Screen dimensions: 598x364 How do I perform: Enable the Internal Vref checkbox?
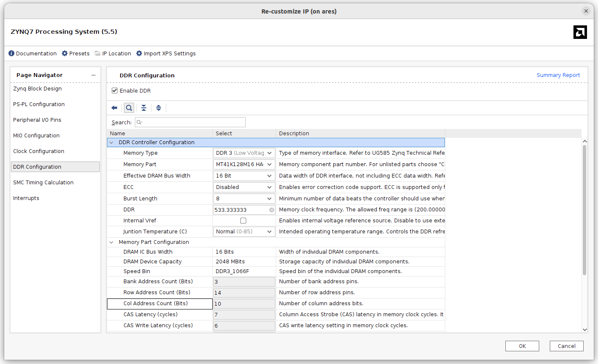coord(243,221)
